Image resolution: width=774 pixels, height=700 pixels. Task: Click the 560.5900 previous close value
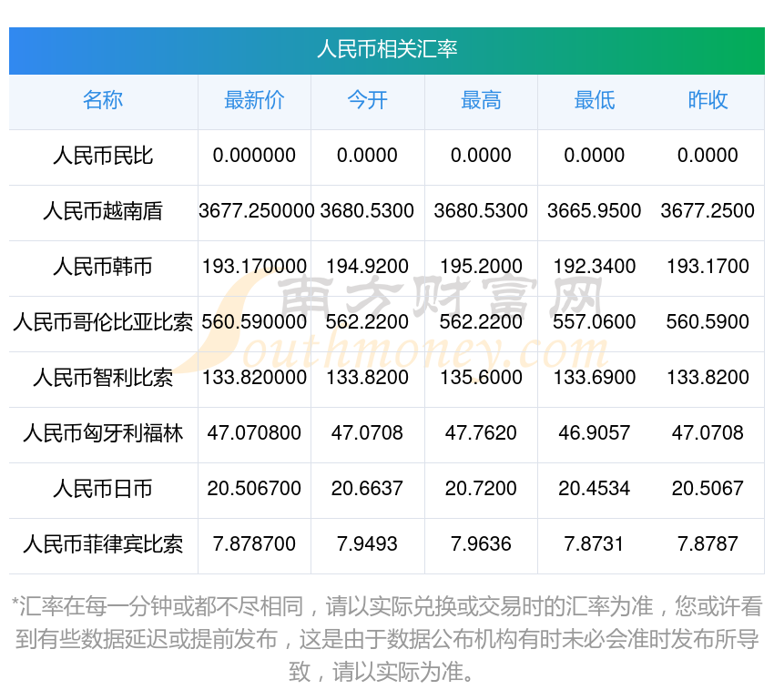[708, 321]
